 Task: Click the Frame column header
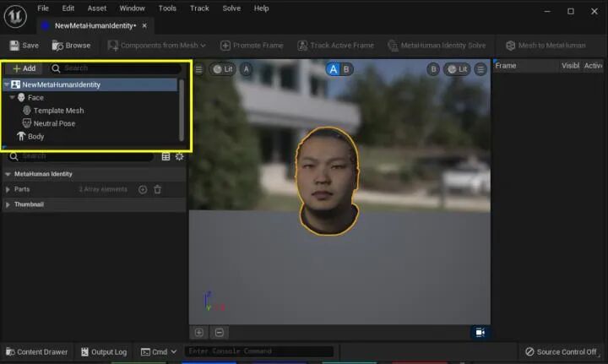coord(506,66)
